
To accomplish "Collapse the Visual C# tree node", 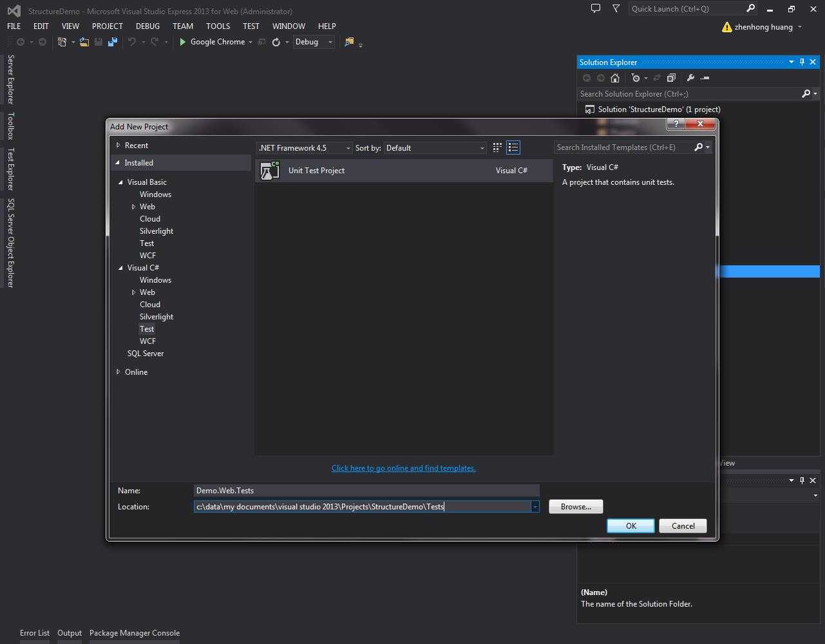I will 120,268.
